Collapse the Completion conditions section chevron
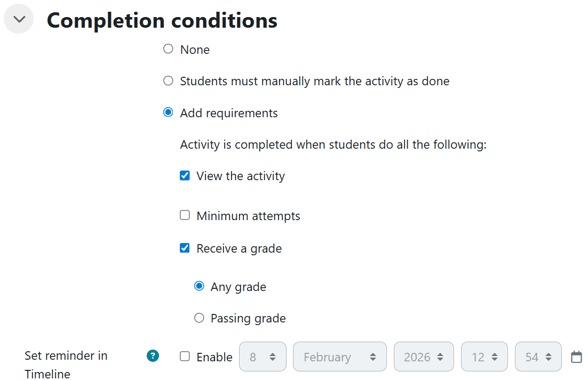Image resolution: width=588 pixels, height=380 pixels. coord(19,19)
